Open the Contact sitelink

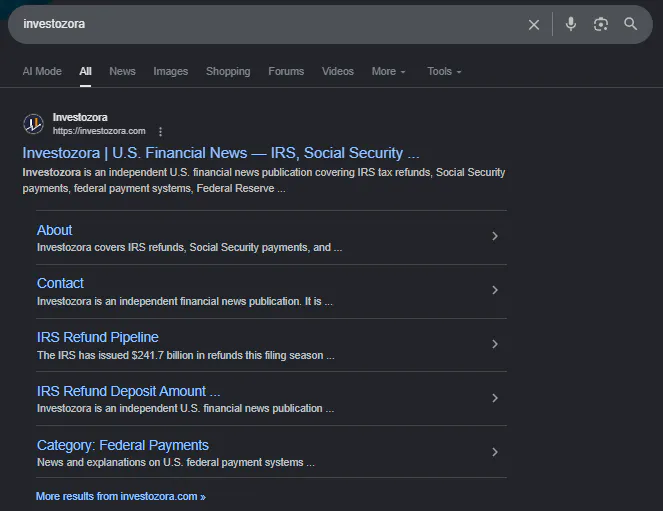60,283
